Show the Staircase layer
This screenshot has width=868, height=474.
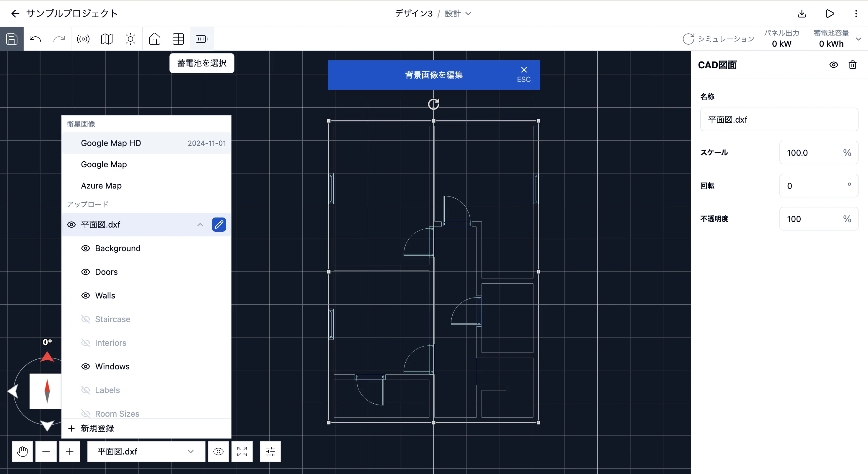(86, 319)
